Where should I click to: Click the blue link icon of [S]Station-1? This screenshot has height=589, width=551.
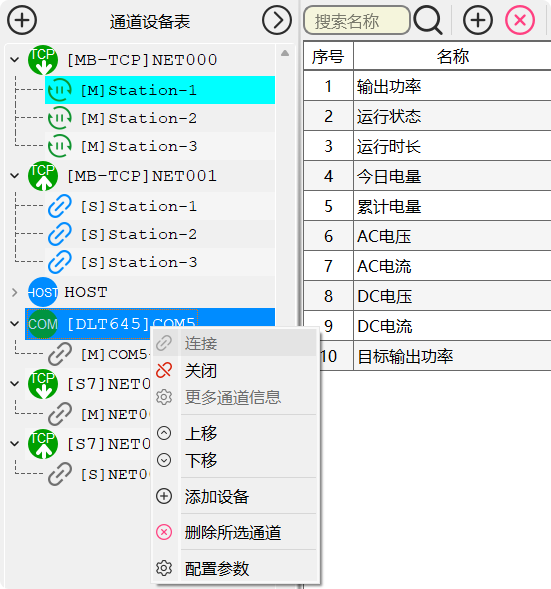click(60, 206)
